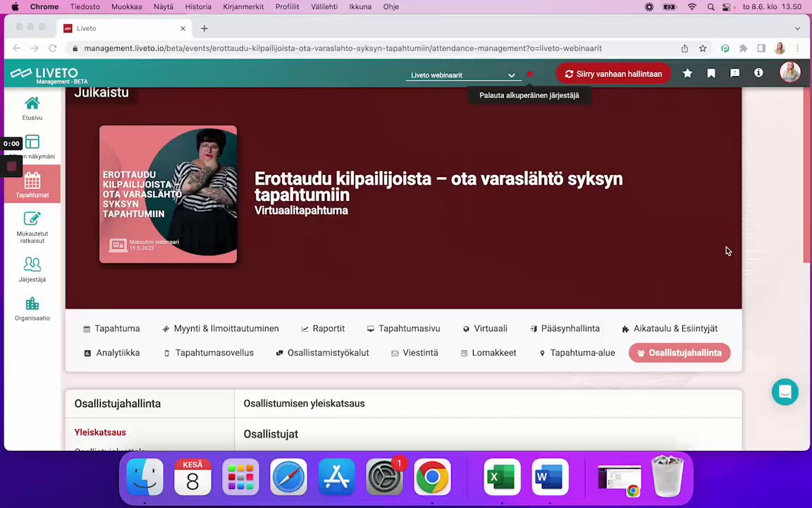Image resolution: width=812 pixels, height=508 pixels.
Task: Open Excel in the Dock
Action: tap(502, 477)
